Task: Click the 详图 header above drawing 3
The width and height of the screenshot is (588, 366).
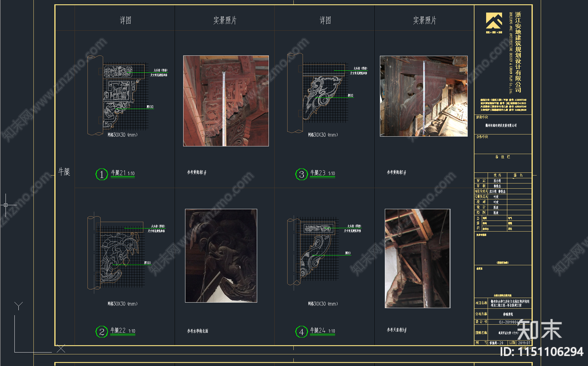Action: [325, 20]
